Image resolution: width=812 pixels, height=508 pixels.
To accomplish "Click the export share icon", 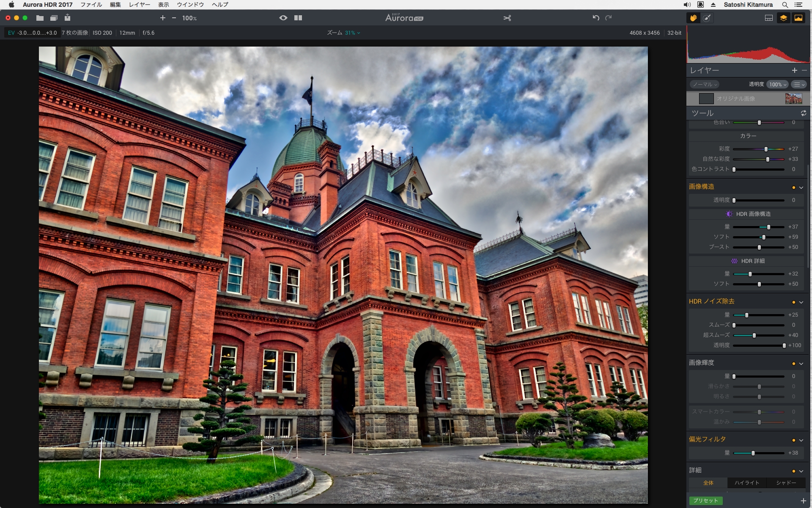I will coord(68,18).
